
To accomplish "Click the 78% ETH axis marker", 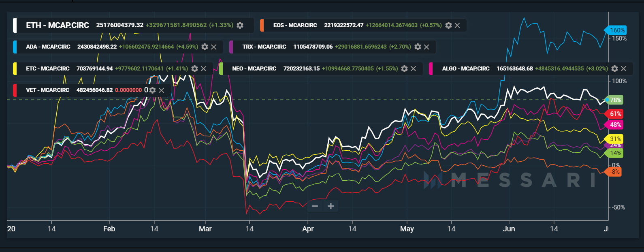I will click(x=615, y=100).
